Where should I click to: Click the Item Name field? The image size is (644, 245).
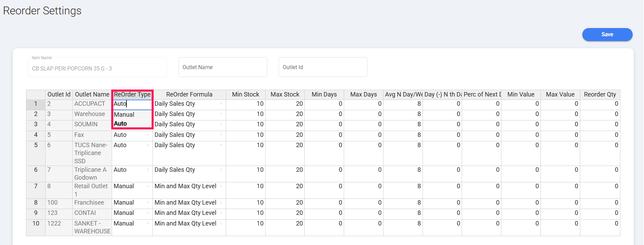pyautogui.click(x=97, y=68)
